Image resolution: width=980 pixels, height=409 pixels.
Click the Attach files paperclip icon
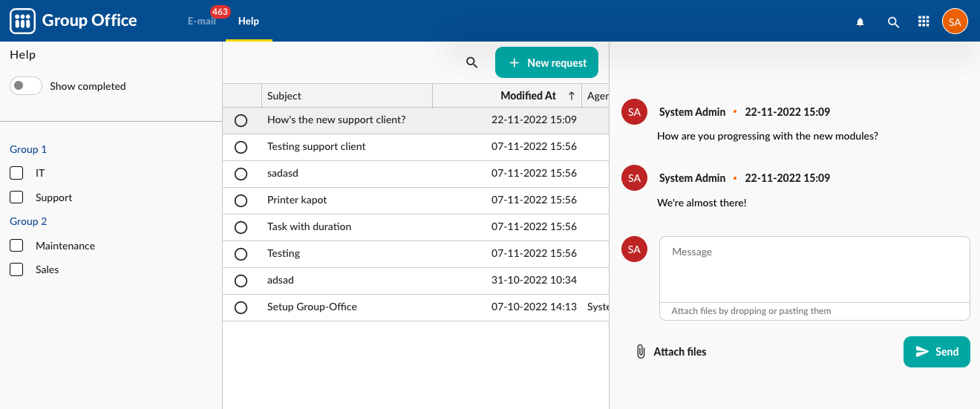click(x=641, y=352)
